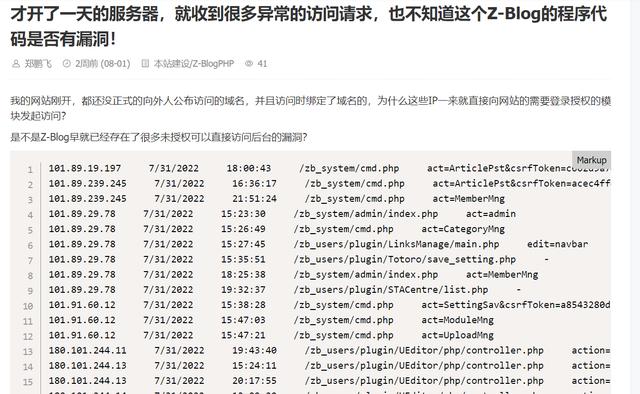Image resolution: width=640 pixels, height=394 pixels.
Task: Click the view count 41
Action: point(262,64)
